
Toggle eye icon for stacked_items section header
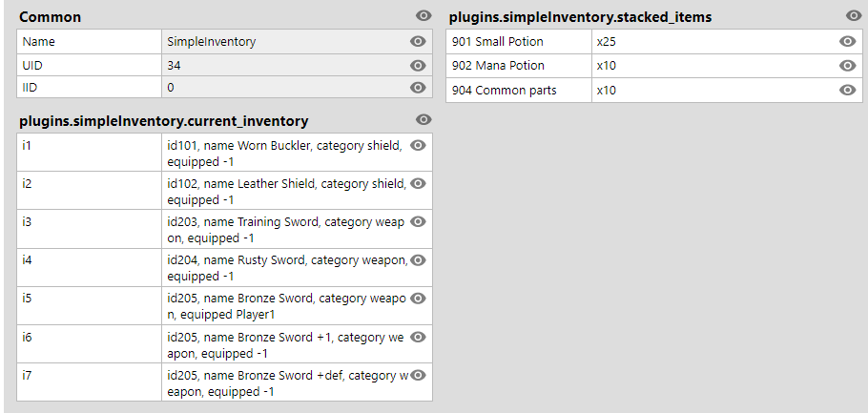854,16
